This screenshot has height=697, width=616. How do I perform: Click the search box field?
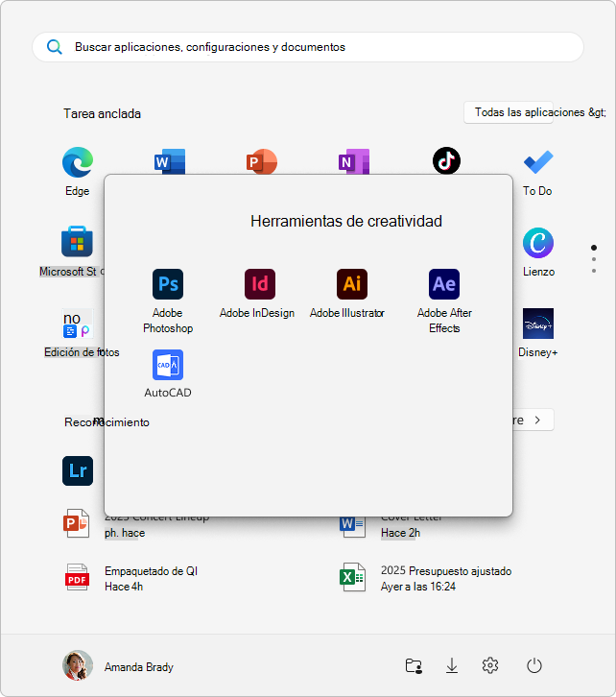(308, 47)
